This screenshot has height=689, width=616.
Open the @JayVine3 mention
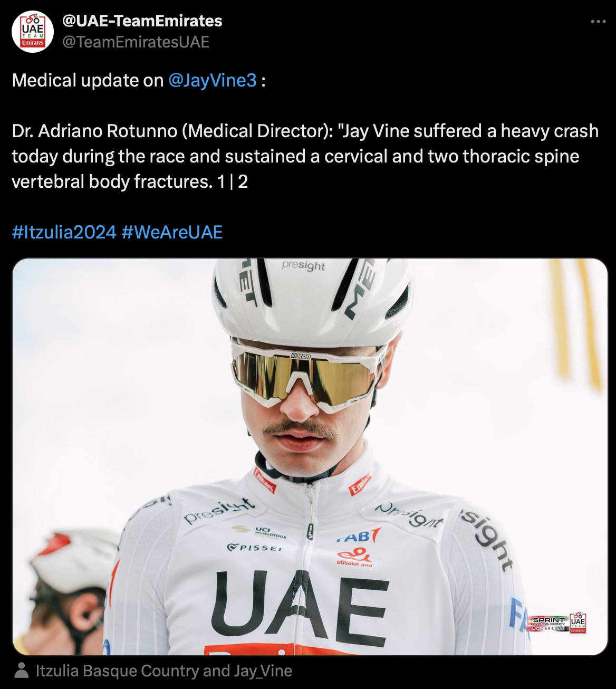click(213, 80)
